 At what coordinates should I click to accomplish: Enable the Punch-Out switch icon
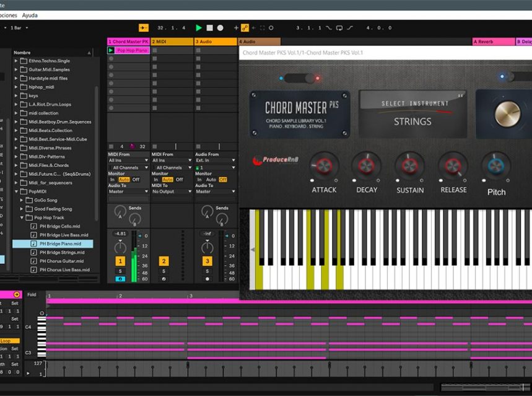click(350, 28)
